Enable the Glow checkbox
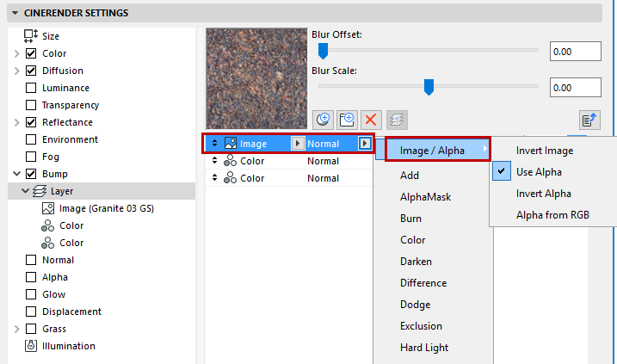 31,294
